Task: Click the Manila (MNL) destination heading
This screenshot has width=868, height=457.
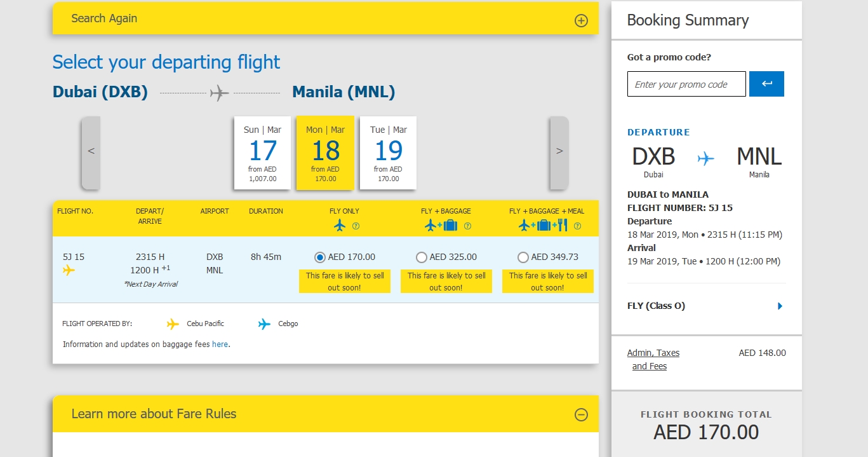Action: (344, 92)
